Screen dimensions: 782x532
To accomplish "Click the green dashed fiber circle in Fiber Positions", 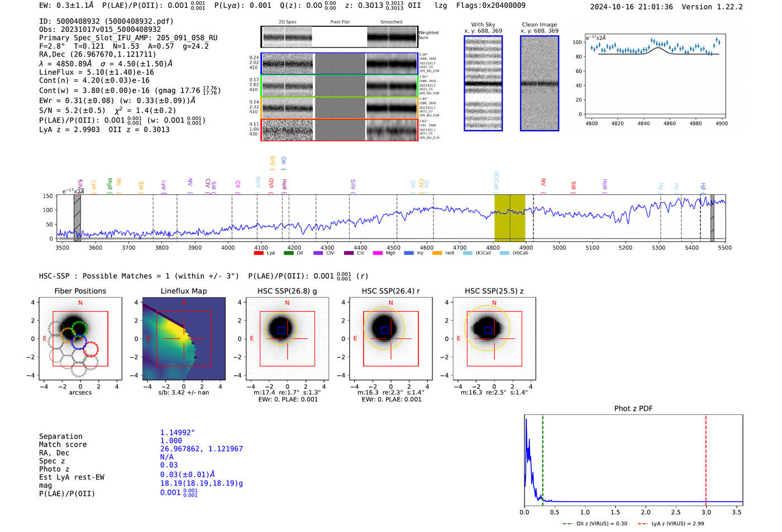I will click(x=79, y=328).
